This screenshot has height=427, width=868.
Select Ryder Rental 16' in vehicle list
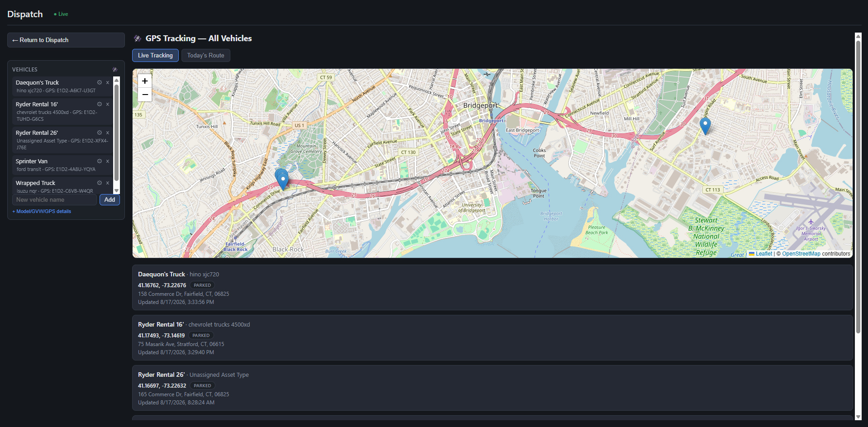[x=62, y=111]
